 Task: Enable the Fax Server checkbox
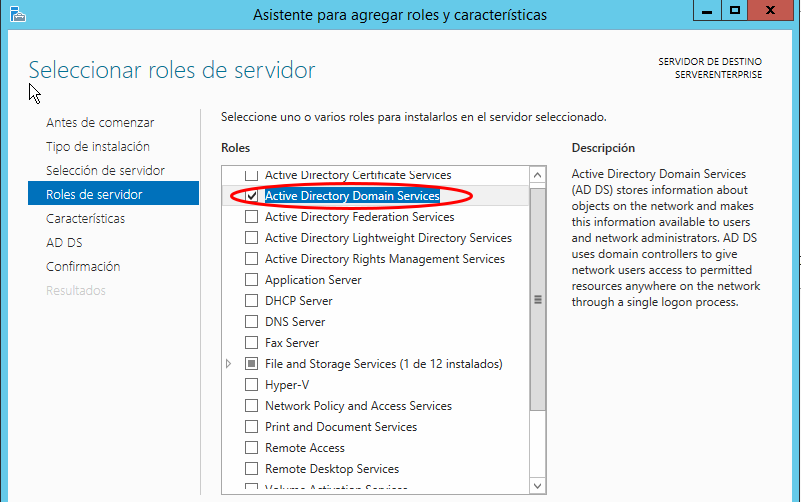click(x=251, y=342)
